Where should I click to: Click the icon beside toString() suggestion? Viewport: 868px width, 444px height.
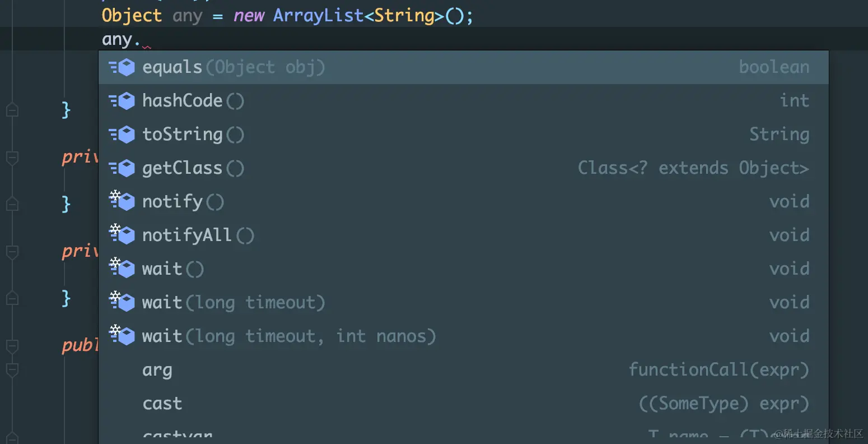pos(122,135)
